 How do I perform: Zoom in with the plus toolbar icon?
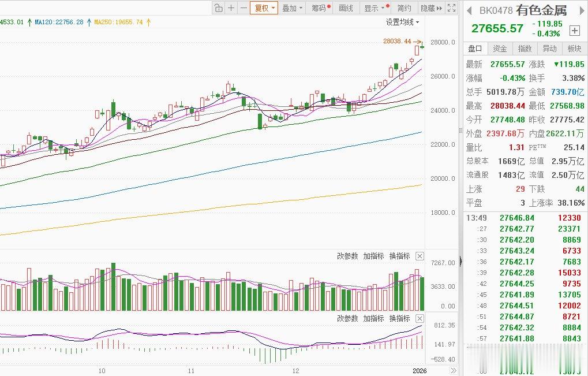(231, 8)
